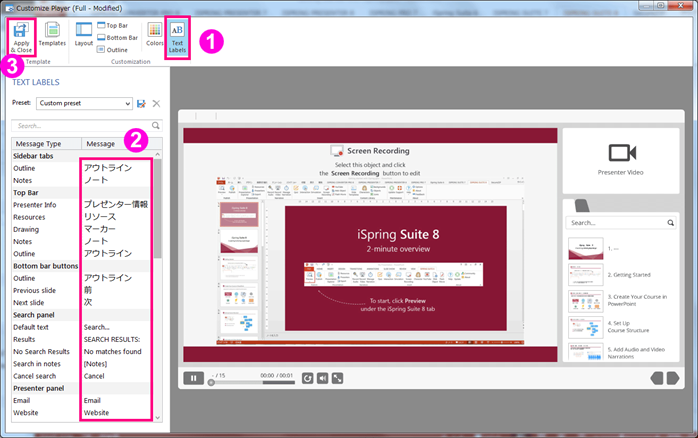Edit the 'No matches found' message
The height and width of the screenshot is (438, 698).
pos(116,351)
